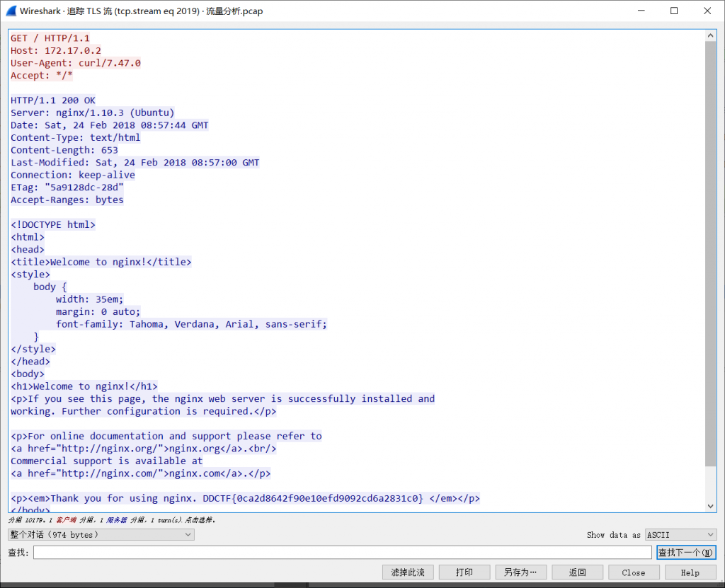
Task: Click the packet status line below the stream
Action: point(112,520)
